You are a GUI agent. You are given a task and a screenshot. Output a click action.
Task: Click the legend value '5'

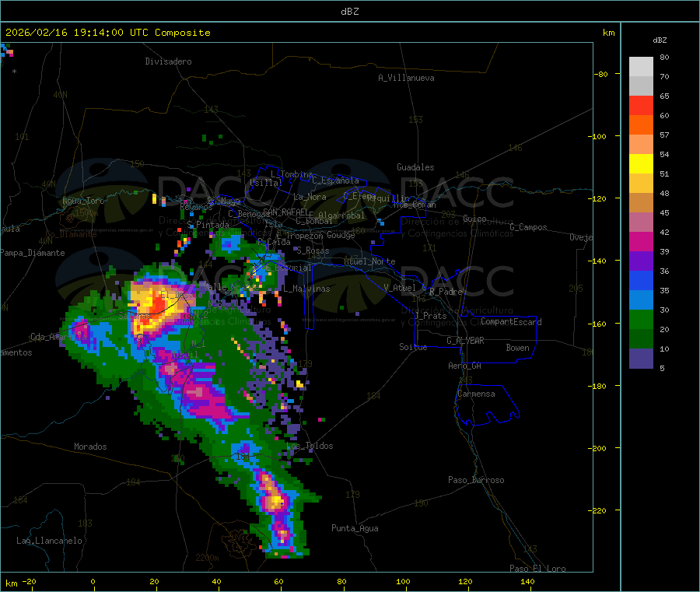tap(662, 368)
